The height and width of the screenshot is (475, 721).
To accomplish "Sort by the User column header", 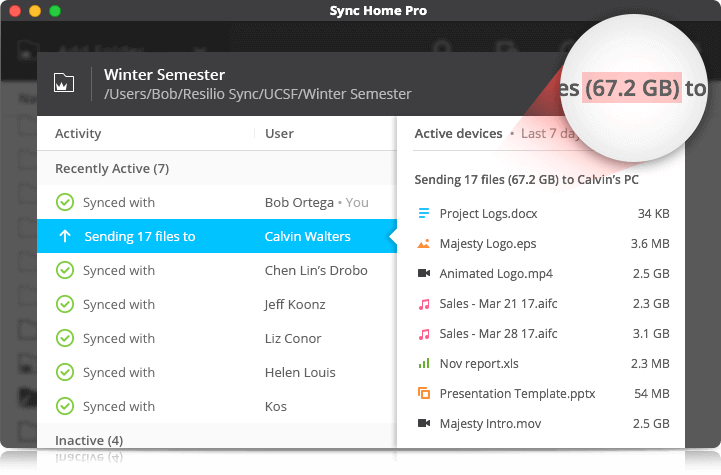I will pos(279,134).
